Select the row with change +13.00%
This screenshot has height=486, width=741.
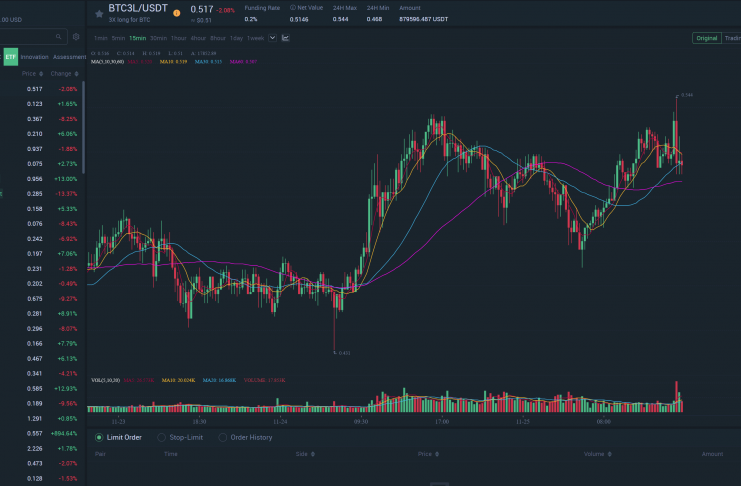coord(41,179)
